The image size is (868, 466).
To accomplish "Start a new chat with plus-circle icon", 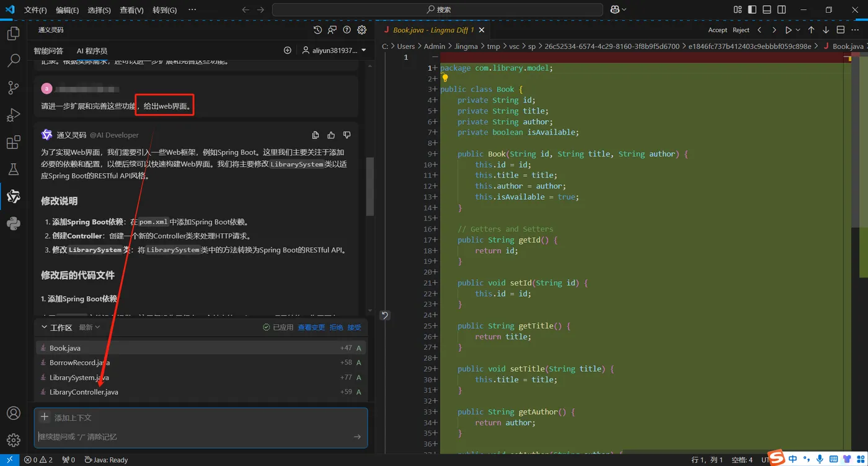I will 288,50.
